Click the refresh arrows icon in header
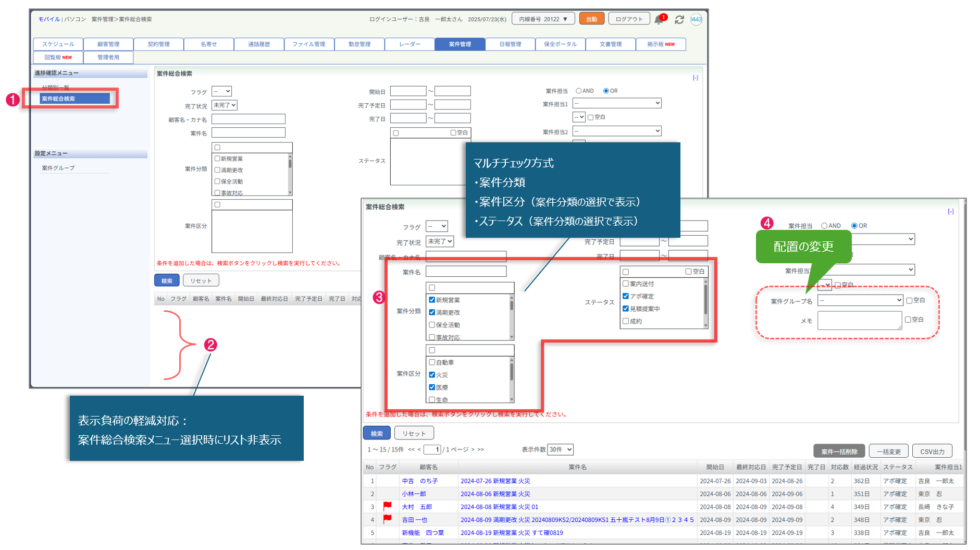The image size is (980, 550). click(679, 19)
